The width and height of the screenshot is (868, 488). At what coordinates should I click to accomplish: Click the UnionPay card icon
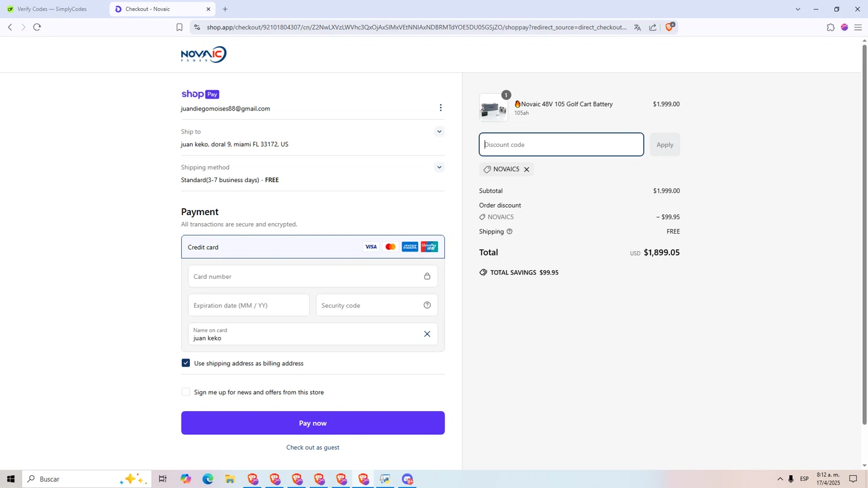429,247
